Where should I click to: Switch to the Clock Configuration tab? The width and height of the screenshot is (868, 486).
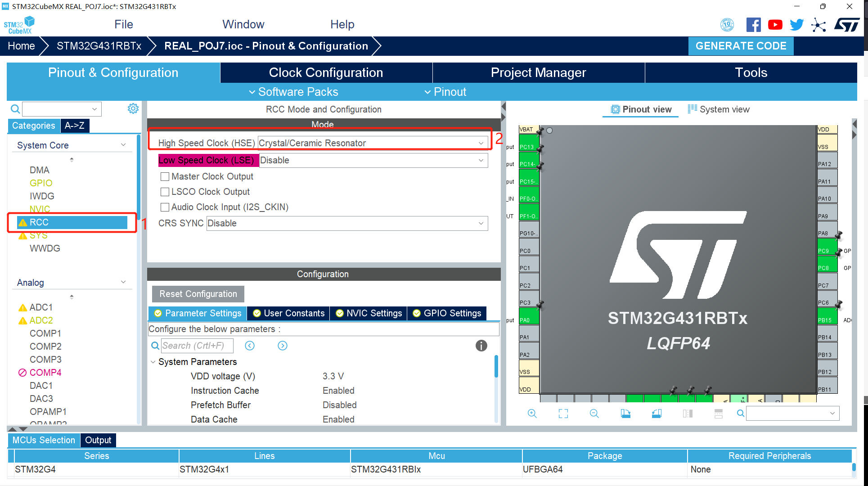click(x=326, y=72)
